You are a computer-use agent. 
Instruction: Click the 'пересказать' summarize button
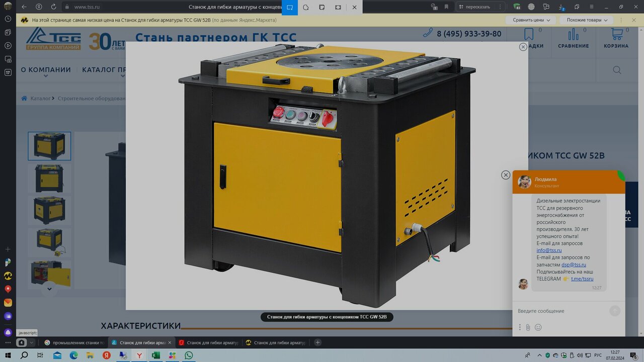tap(475, 7)
